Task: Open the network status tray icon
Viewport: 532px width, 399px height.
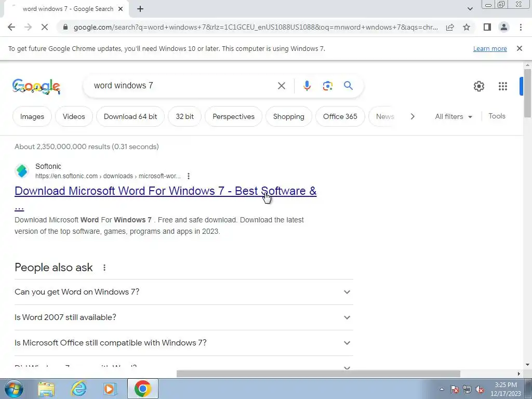Action: coord(467,389)
